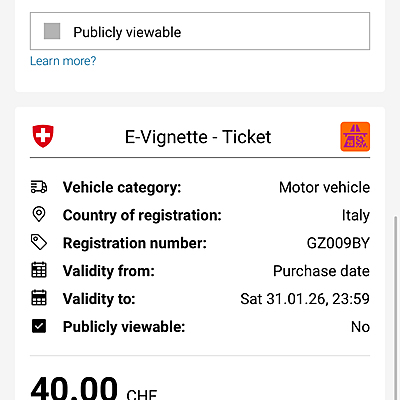Click the Motor vehicle category value
The image size is (400, 400).
(324, 187)
